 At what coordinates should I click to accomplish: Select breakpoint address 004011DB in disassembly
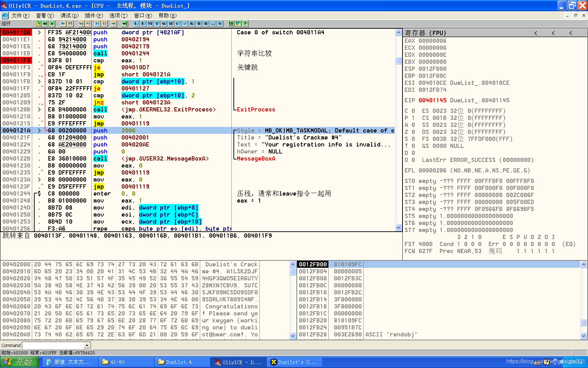click(x=16, y=32)
